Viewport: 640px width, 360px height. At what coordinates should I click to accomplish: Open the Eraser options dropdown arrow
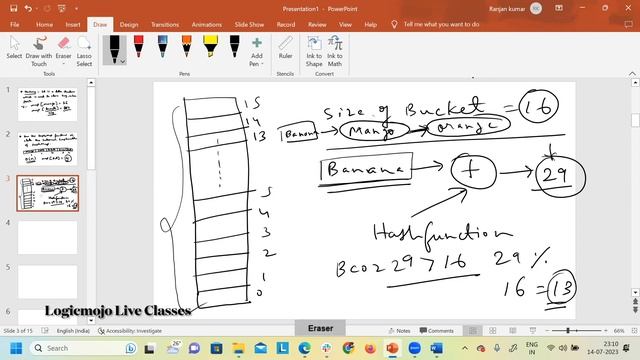click(63, 64)
